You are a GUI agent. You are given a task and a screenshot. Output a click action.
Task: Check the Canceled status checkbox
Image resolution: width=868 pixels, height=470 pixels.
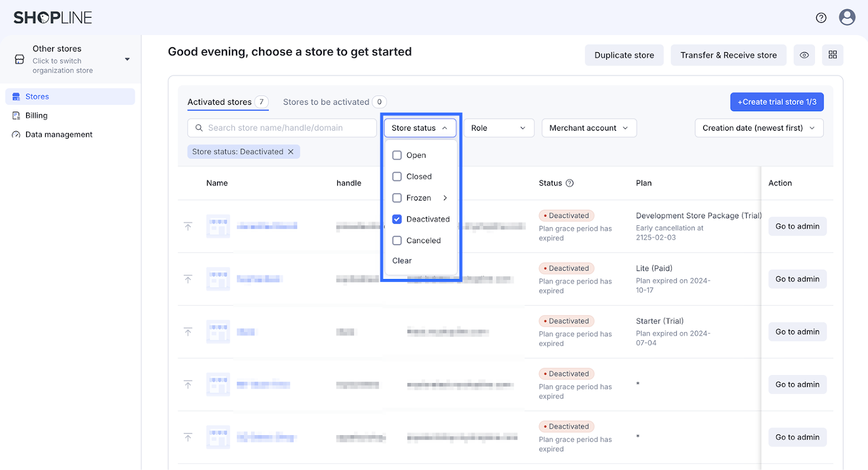click(x=397, y=240)
